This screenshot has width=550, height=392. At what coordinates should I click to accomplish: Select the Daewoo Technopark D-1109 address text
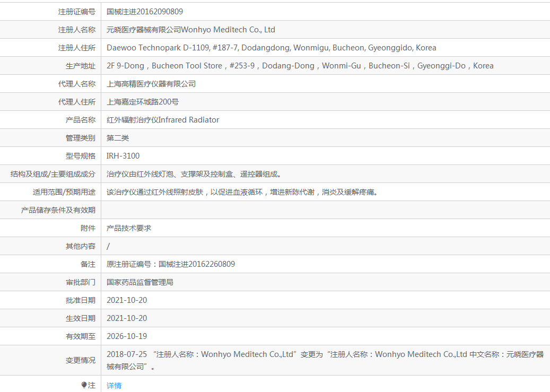coord(272,48)
